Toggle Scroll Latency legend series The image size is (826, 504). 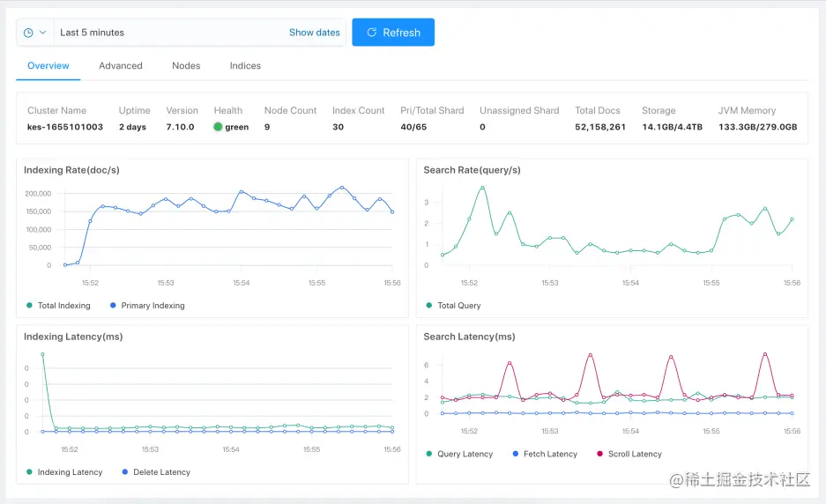(x=629, y=454)
